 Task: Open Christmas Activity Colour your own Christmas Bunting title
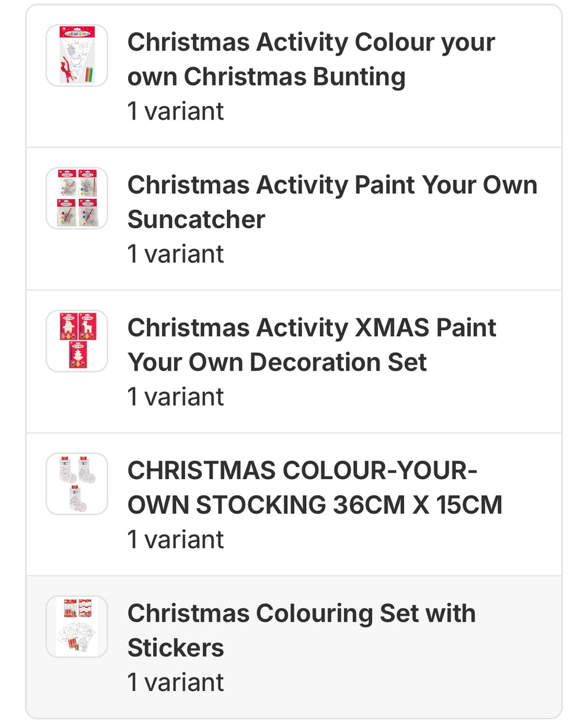click(x=311, y=59)
